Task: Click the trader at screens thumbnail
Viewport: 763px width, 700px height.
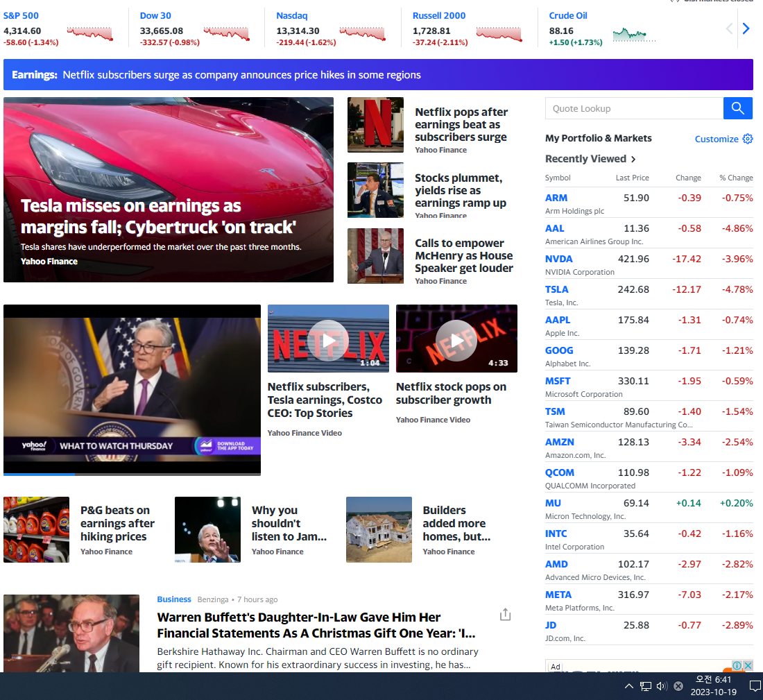Action: coord(375,190)
